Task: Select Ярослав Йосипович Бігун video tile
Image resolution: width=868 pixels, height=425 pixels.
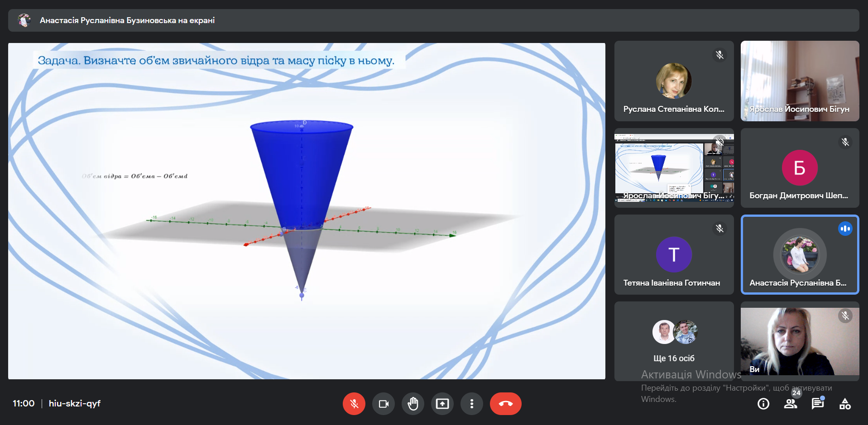Action: [x=800, y=81]
